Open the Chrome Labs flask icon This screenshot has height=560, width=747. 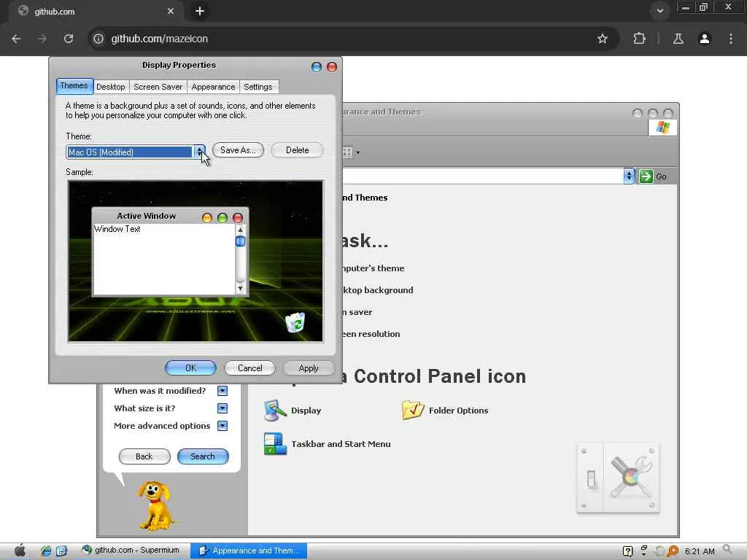[678, 39]
